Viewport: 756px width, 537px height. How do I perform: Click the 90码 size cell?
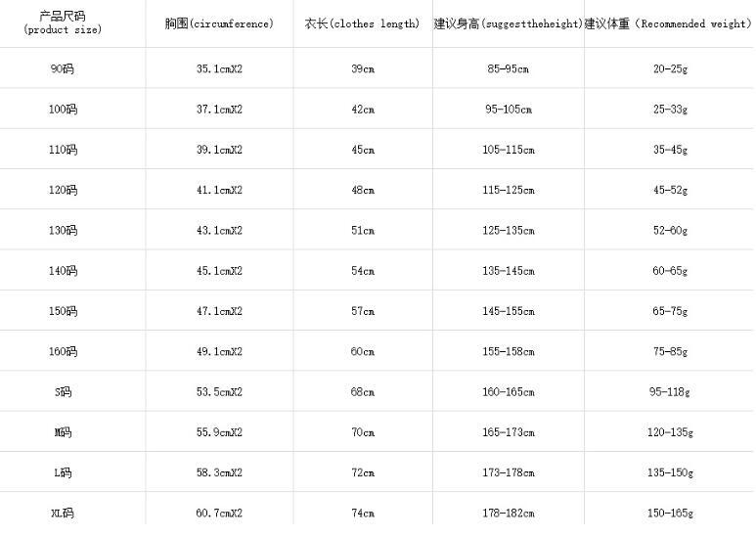pos(63,68)
